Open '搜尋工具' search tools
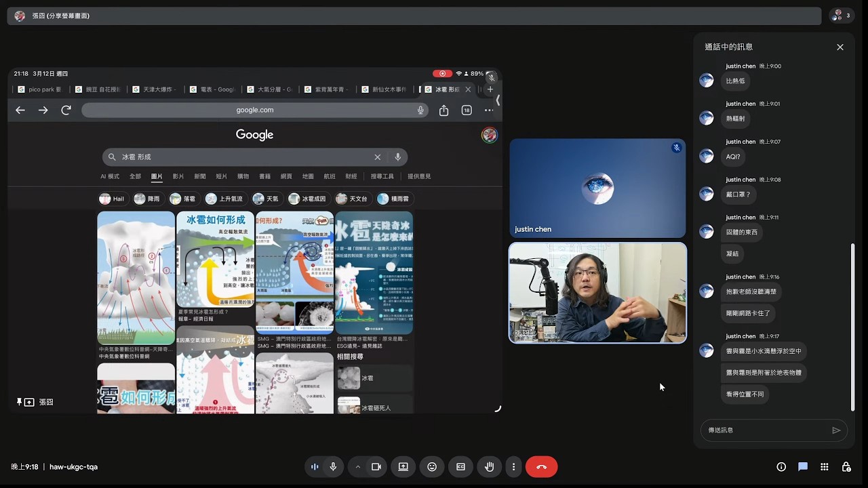This screenshot has width=868, height=488. 382,176
